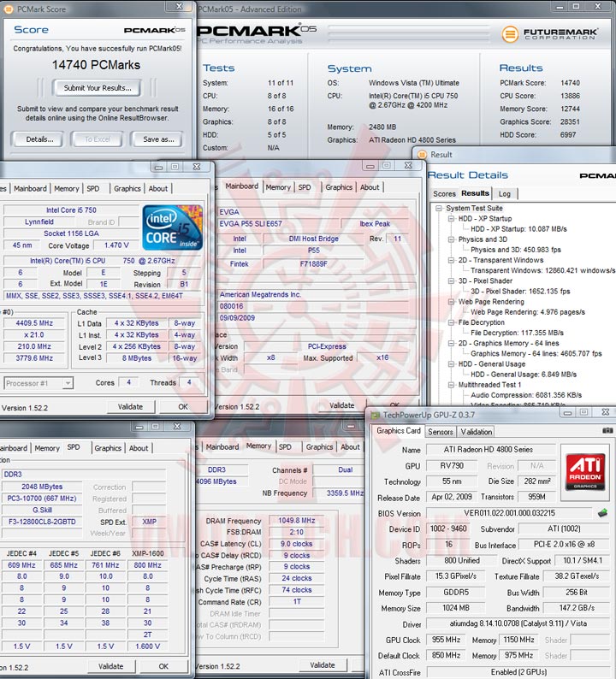Click the GPU-Z screenshot camera icon
This screenshot has height=679, width=616.
[x=607, y=430]
